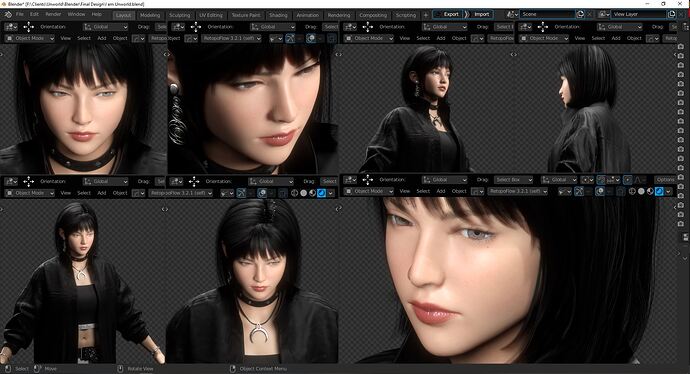Create a new scene with the icon
This screenshot has width=690, height=374.
click(580, 14)
